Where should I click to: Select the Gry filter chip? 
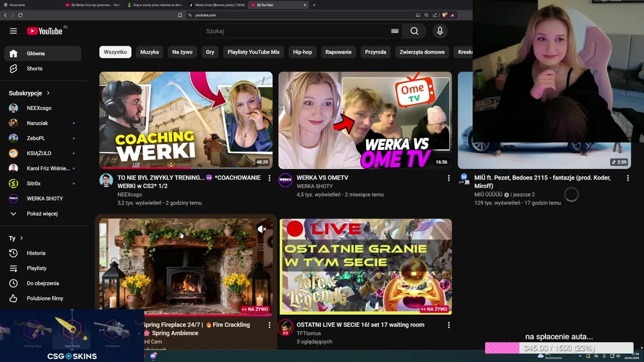pos(210,52)
